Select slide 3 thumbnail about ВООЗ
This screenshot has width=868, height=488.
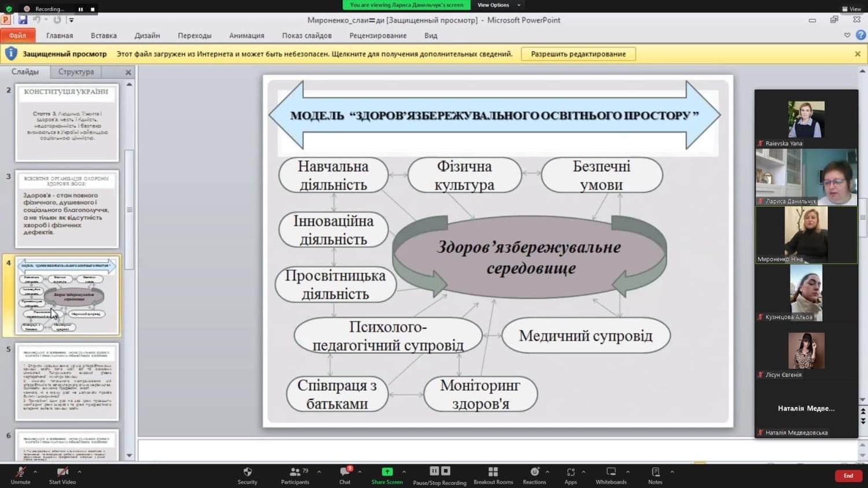(67, 209)
